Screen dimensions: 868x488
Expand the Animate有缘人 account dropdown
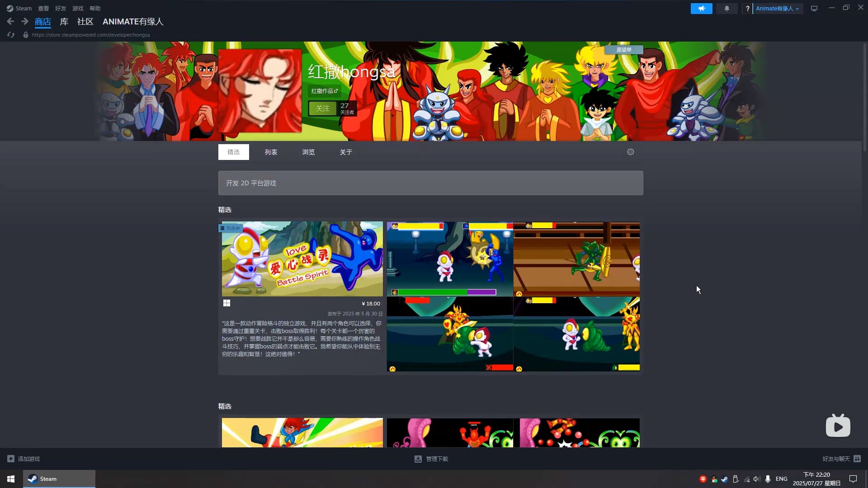[778, 9]
